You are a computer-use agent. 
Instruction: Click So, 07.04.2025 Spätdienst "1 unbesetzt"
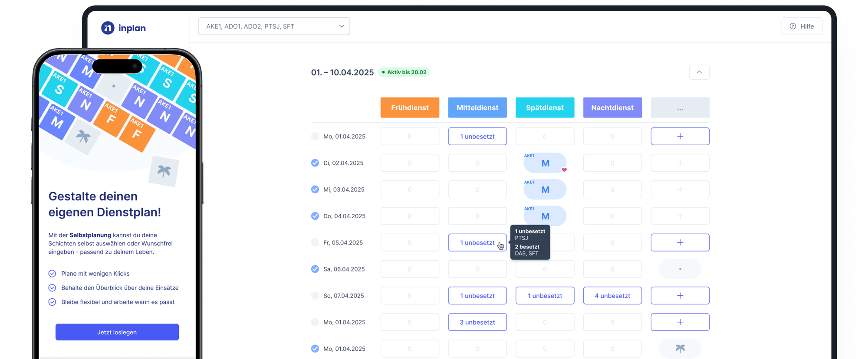pyautogui.click(x=545, y=296)
